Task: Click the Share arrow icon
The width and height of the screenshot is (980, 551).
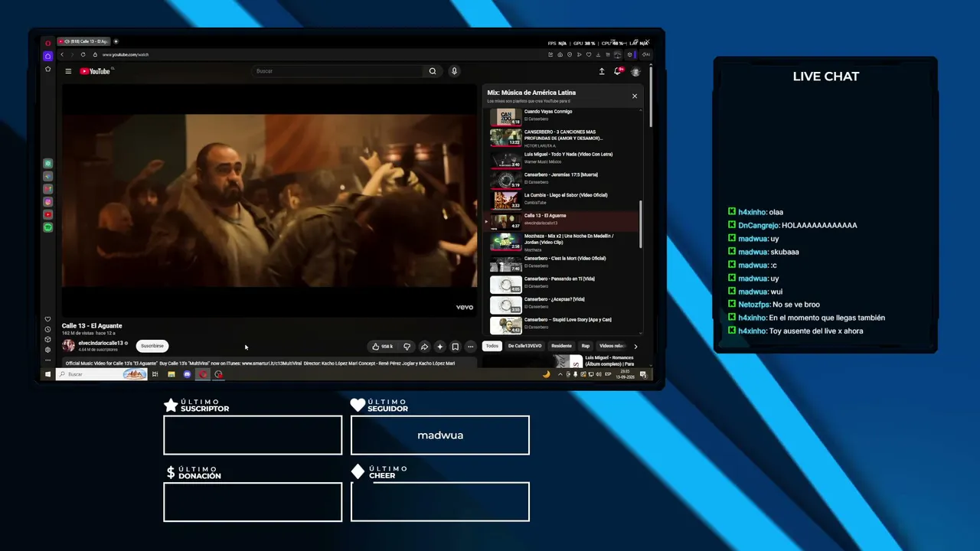Action: click(x=424, y=347)
